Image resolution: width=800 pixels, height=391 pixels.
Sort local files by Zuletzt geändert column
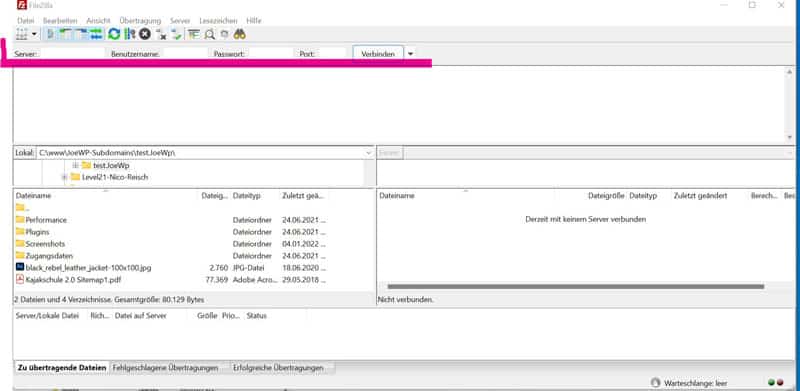click(303, 196)
